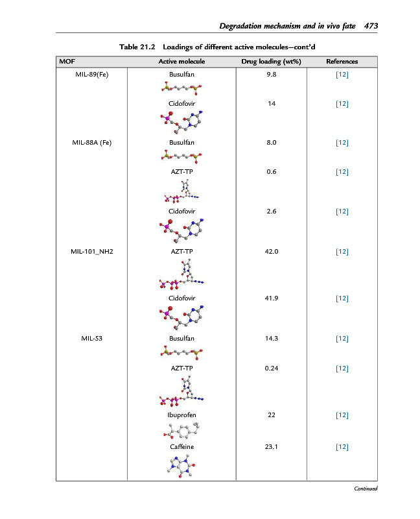The image size is (420, 519).
Task: Open reference [12] beside the 9.8 loading
Action: point(342,75)
